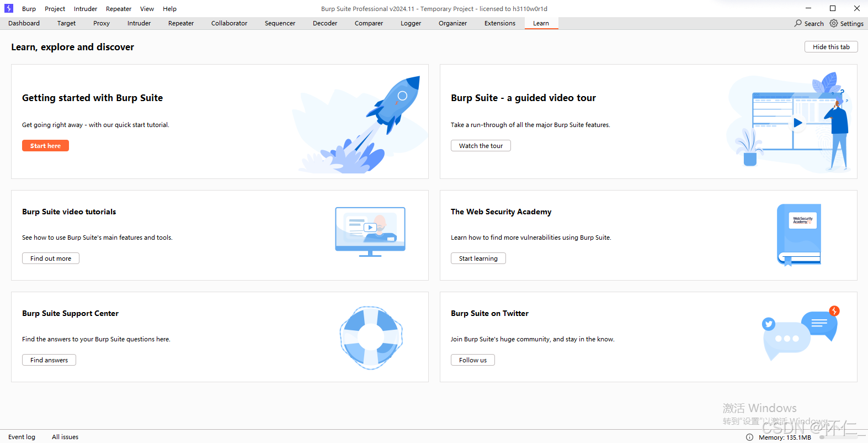Click the Getting started with Burp Suite heading

coord(92,98)
